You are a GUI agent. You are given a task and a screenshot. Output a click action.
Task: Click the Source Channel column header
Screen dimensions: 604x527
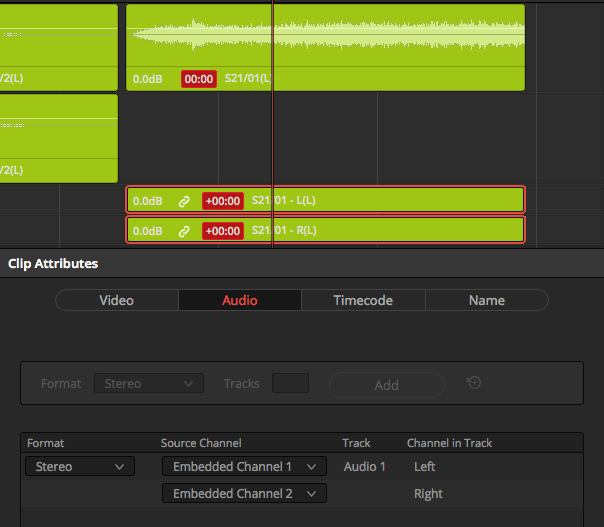pyautogui.click(x=201, y=443)
